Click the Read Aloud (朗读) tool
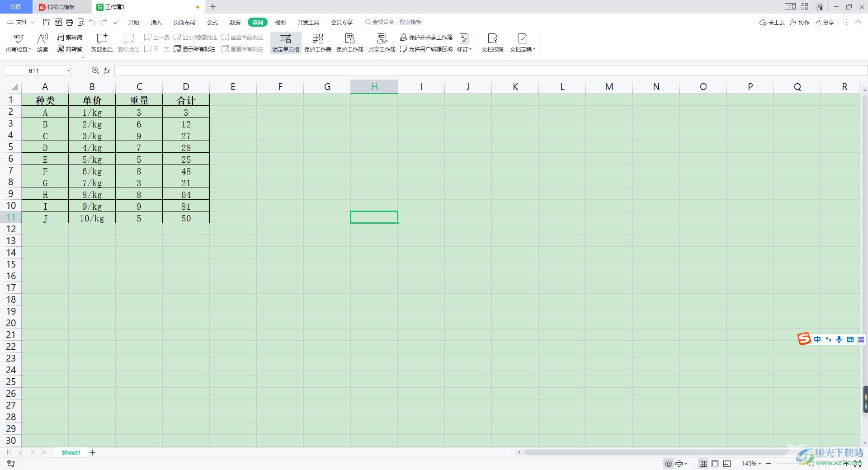 pyautogui.click(x=42, y=43)
